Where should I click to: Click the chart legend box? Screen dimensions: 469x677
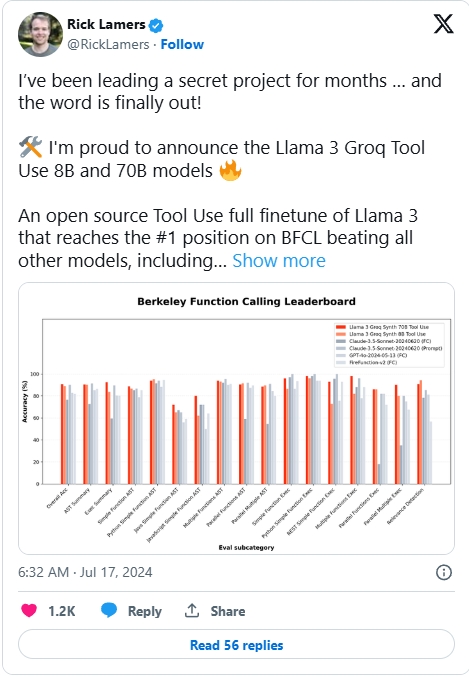coord(389,345)
